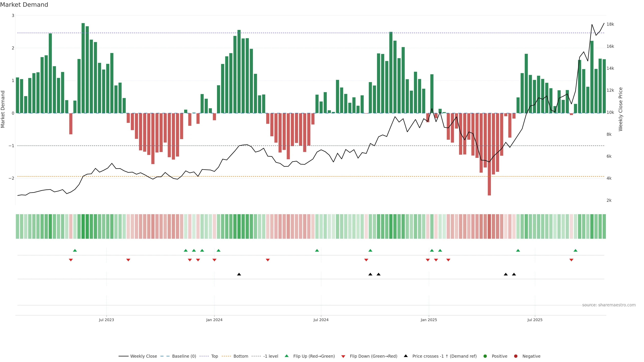Image resolution: width=644 pixels, height=362 pixels.
Task: Click Price crosses -1 black triangle legend icon
Action: click(406, 356)
